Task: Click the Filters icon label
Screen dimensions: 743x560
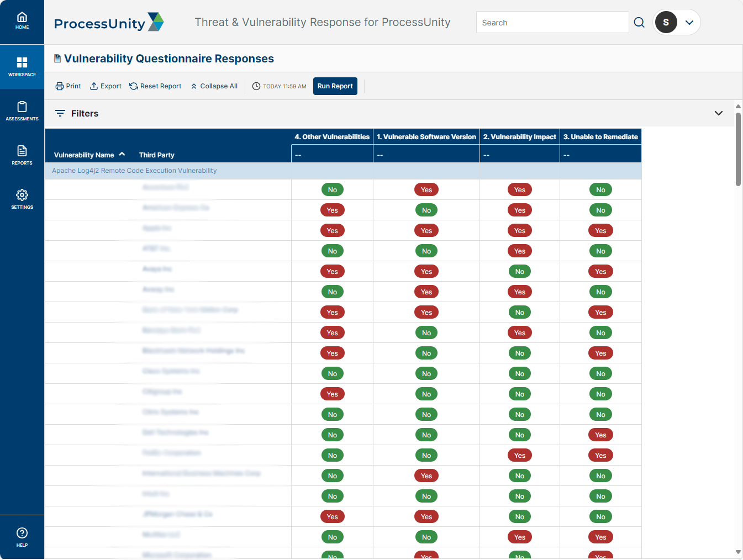Action: click(77, 113)
